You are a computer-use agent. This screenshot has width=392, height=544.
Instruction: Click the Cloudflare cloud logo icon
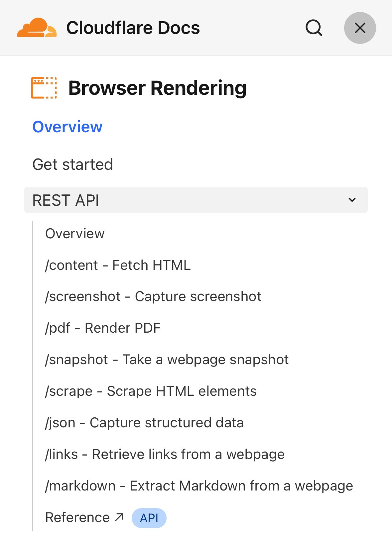pyautogui.click(x=37, y=28)
